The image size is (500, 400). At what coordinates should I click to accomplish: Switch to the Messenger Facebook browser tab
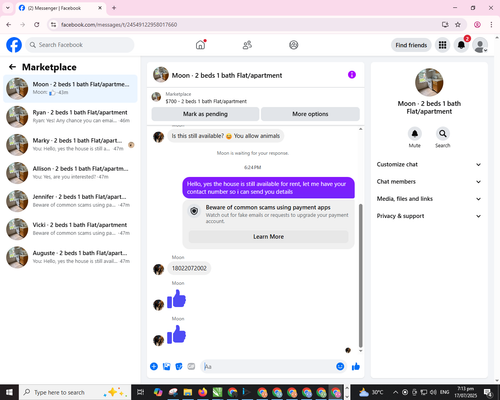coord(60,8)
